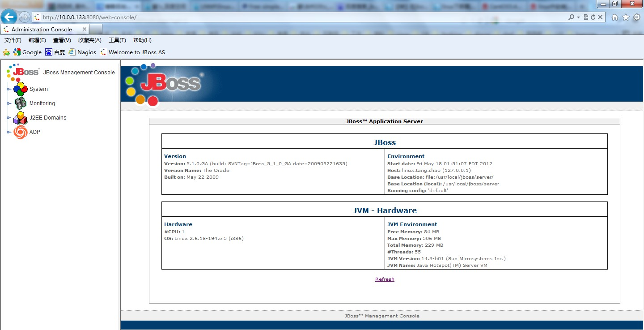This screenshot has width=644, height=330.
Task: Select the J2EE Domains tree label
Action: pyautogui.click(x=48, y=118)
